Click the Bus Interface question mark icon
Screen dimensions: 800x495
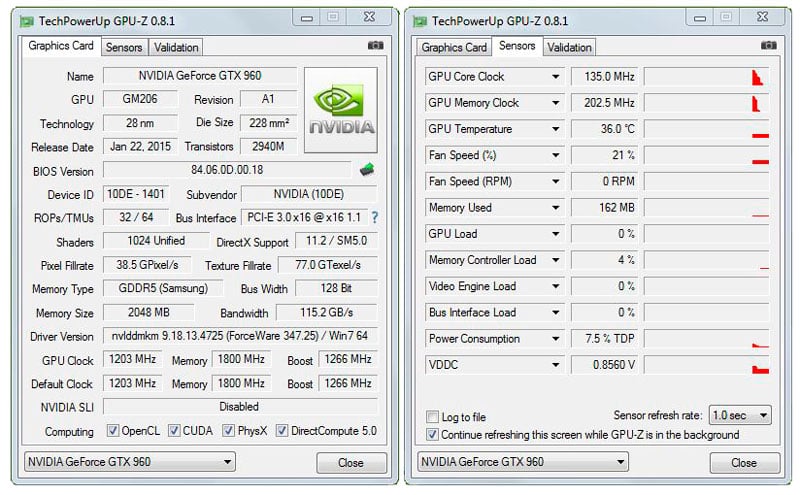coord(375,217)
